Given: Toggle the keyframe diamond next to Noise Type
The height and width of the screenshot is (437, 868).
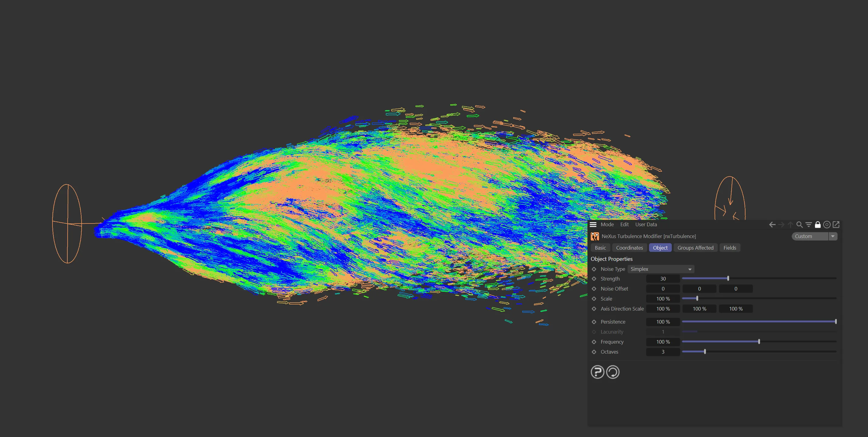Looking at the screenshot, I should tap(594, 269).
